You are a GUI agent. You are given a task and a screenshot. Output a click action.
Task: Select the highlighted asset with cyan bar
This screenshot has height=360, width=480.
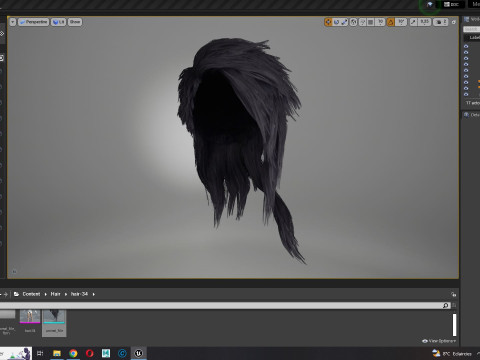(54, 322)
